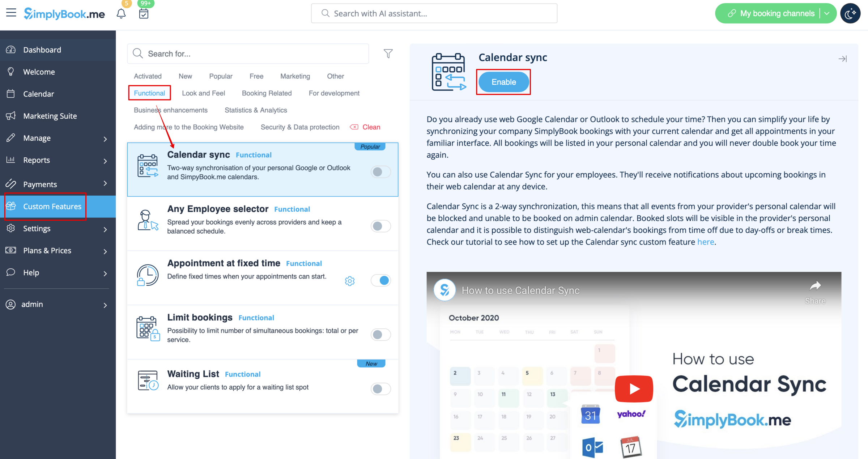Viewport: 868px width, 459px height.
Task: Open the Custom Features gift icon
Action: coord(11,206)
